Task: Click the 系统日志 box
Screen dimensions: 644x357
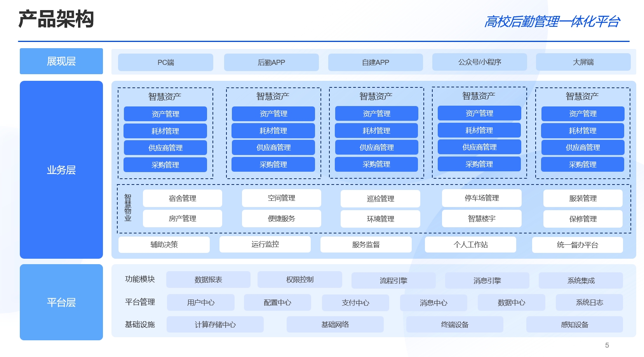Action: (589, 302)
